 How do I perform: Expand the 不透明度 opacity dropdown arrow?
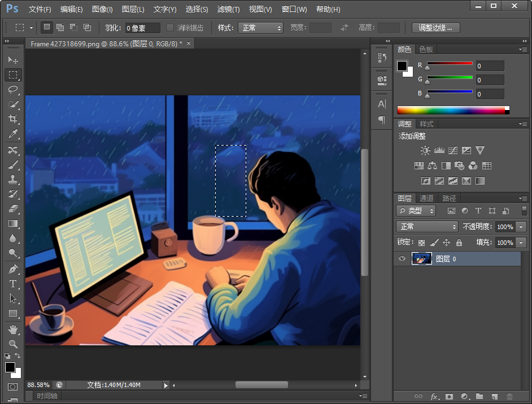pos(521,227)
